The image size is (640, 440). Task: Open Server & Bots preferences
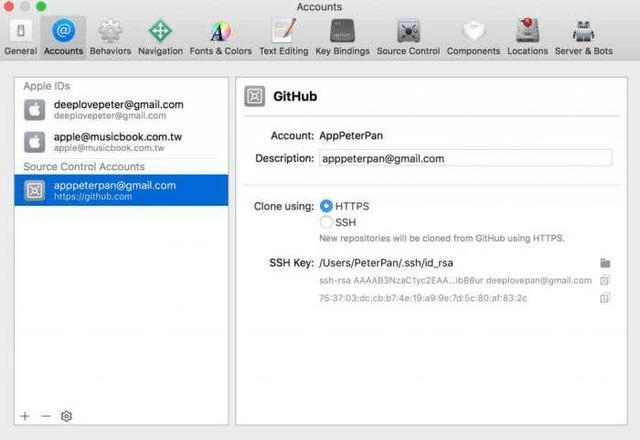click(x=584, y=38)
